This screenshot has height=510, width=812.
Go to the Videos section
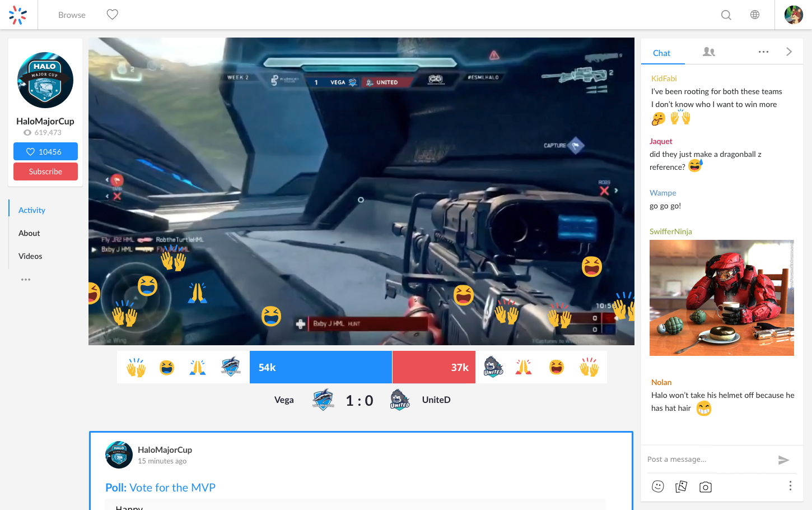(x=30, y=256)
